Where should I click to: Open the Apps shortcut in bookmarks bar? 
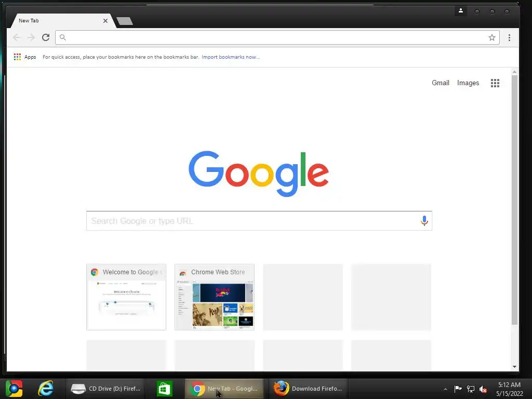pyautogui.click(x=25, y=57)
